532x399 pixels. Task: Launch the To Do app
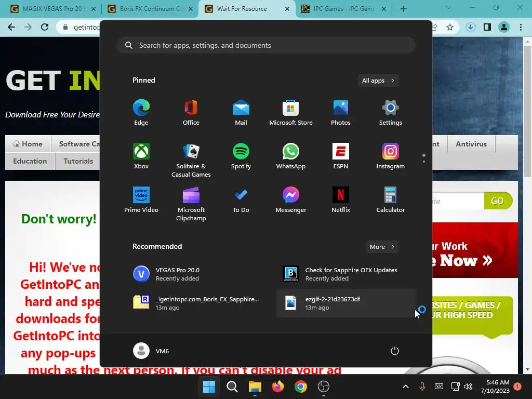[241, 200]
